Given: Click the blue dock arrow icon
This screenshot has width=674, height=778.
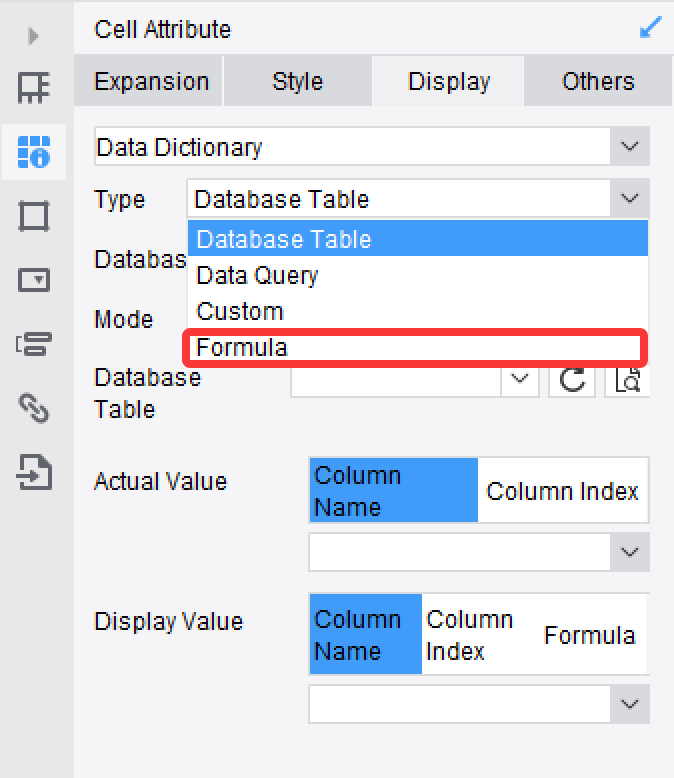Looking at the screenshot, I should (x=650, y=28).
